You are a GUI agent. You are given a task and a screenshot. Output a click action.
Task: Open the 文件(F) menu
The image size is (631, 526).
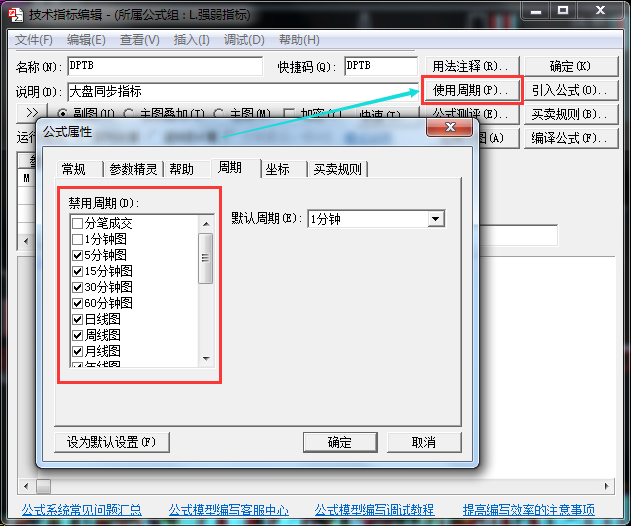click(x=34, y=40)
